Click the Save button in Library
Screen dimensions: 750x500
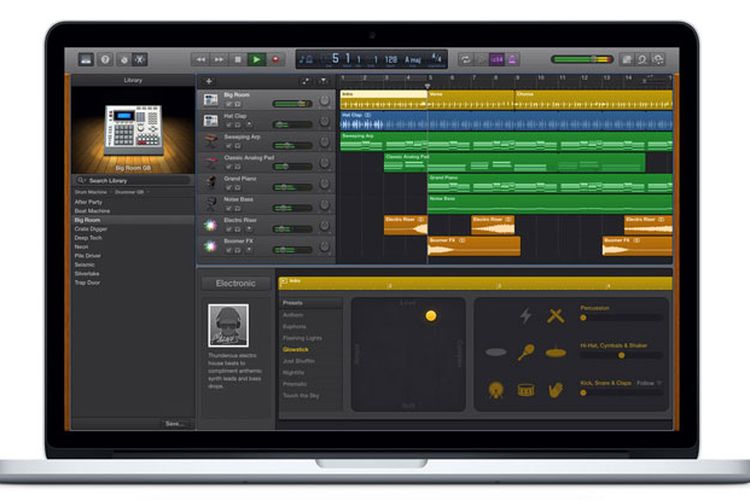coord(174,423)
